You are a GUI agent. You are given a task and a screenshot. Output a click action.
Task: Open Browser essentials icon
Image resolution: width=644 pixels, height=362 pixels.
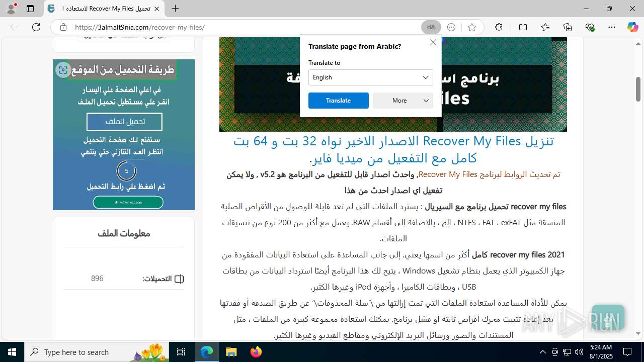(590, 27)
